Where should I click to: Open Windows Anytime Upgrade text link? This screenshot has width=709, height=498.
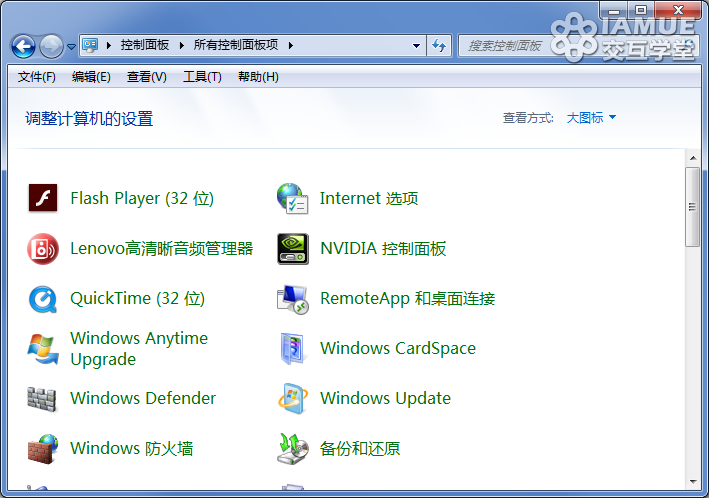tap(139, 349)
